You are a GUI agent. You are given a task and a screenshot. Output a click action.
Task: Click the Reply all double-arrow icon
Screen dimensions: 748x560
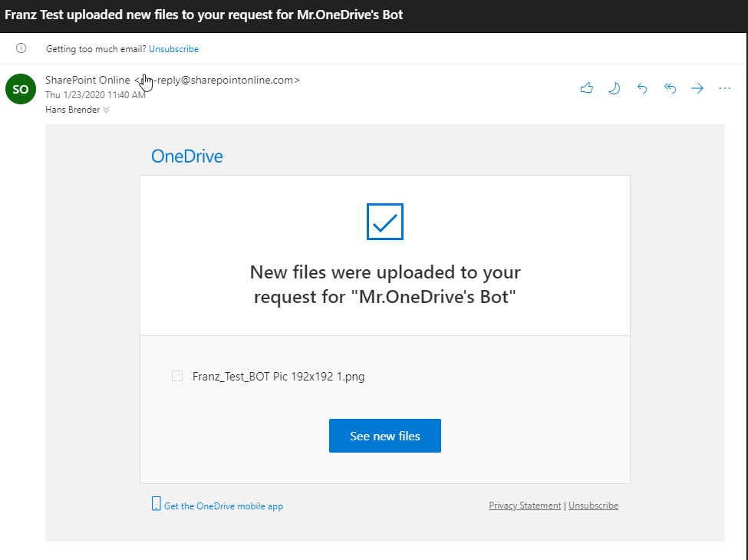point(670,88)
